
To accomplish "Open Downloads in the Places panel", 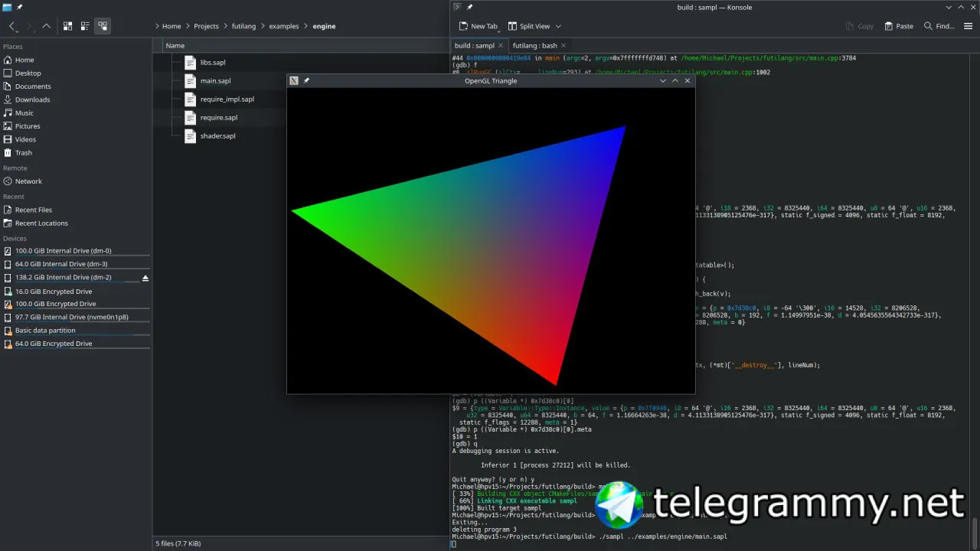I will pos(32,99).
